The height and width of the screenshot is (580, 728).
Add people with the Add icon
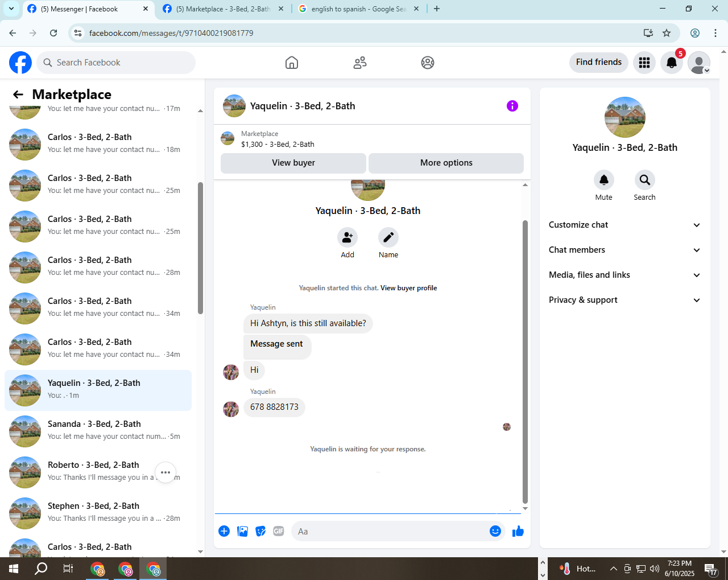[x=348, y=237]
